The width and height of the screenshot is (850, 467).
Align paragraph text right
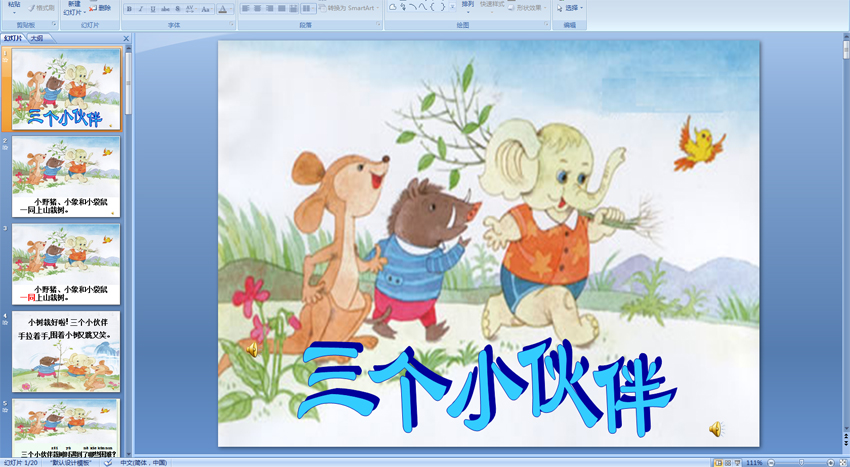pyautogui.click(x=269, y=9)
